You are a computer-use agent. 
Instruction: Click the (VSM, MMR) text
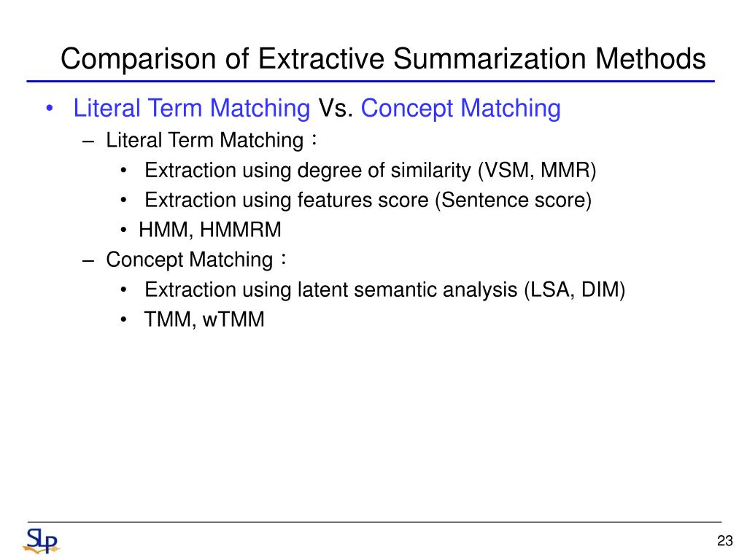click(x=538, y=171)
